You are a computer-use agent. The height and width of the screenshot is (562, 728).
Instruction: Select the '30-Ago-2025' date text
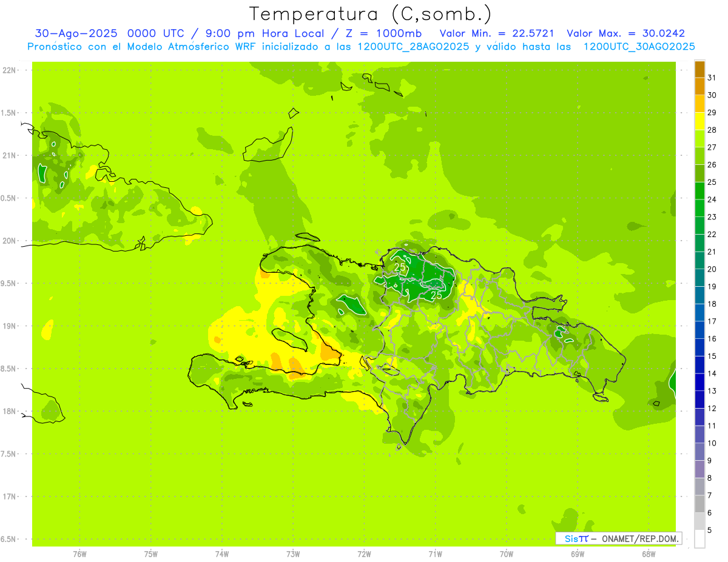pyautogui.click(x=76, y=33)
